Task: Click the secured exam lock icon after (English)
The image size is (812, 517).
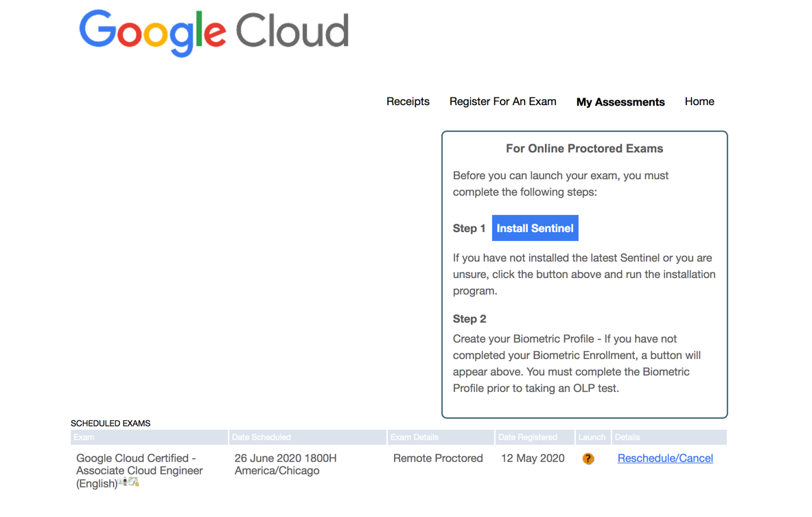Action: click(x=134, y=482)
